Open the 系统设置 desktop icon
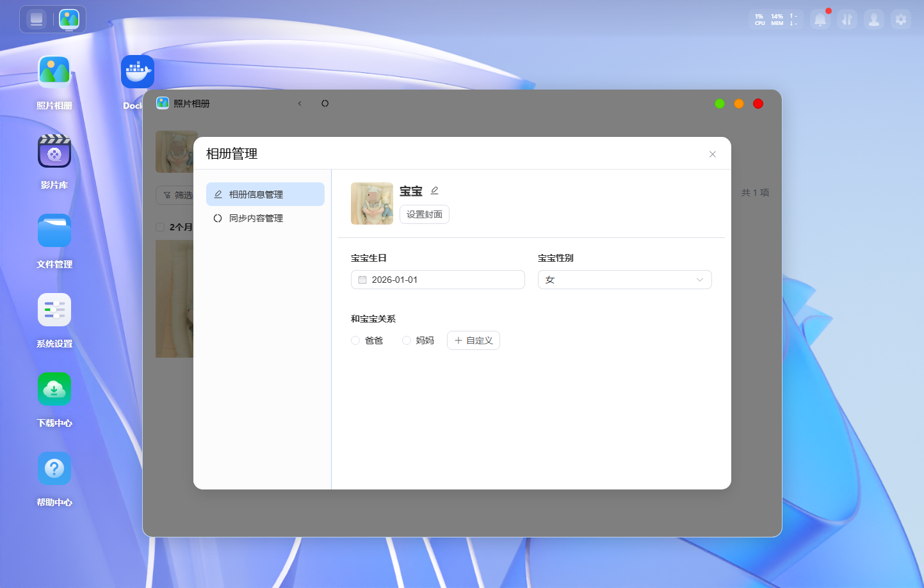This screenshot has height=588, width=924. [54, 310]
